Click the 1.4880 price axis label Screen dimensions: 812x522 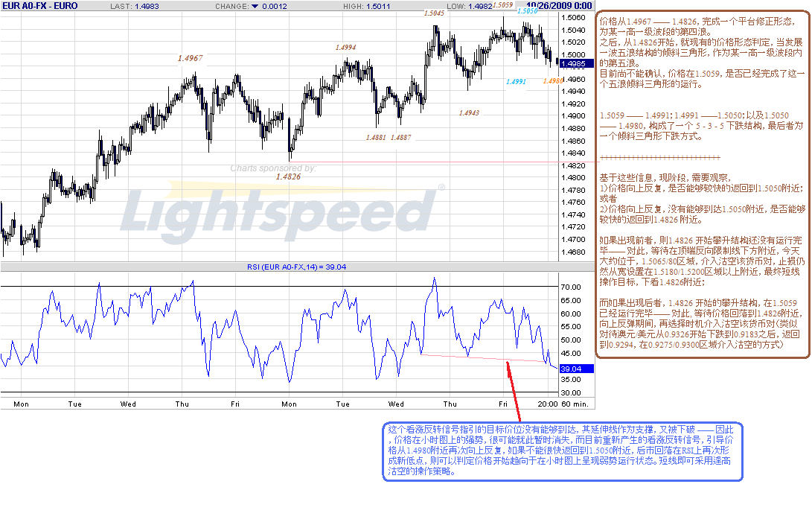[x=573, y=129]
